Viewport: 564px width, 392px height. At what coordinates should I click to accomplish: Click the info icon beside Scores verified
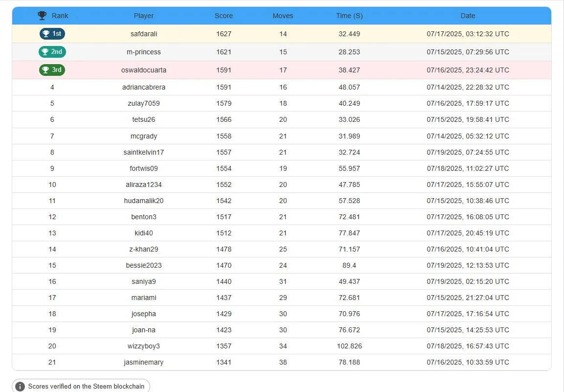[x=20, y=387]
